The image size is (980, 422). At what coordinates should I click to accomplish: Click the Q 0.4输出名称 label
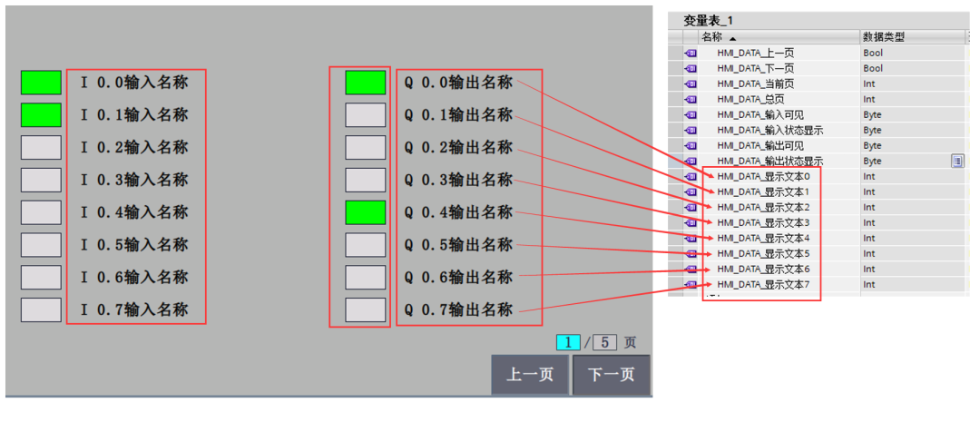pos(459,212)
